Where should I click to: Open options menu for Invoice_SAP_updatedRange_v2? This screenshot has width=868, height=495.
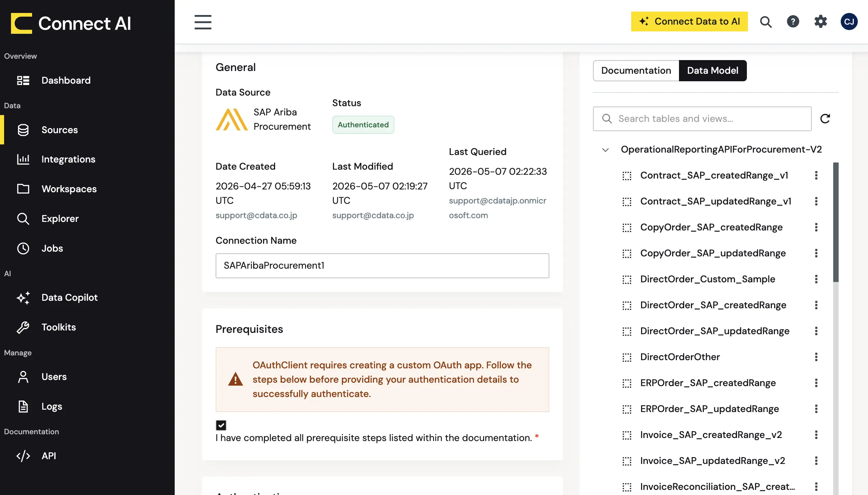coord(816,461)
